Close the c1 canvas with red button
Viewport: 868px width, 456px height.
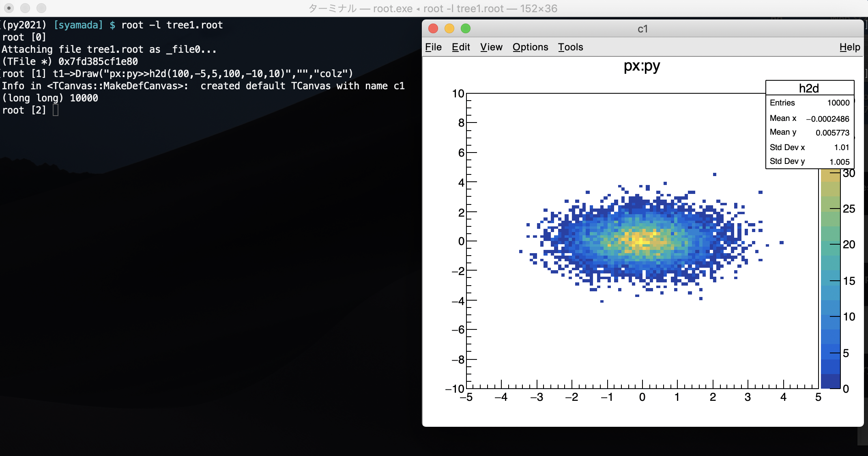[433, 28]
